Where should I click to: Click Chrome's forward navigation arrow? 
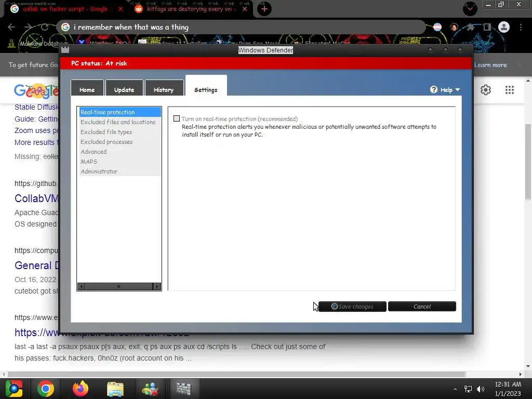click(28, 27)
